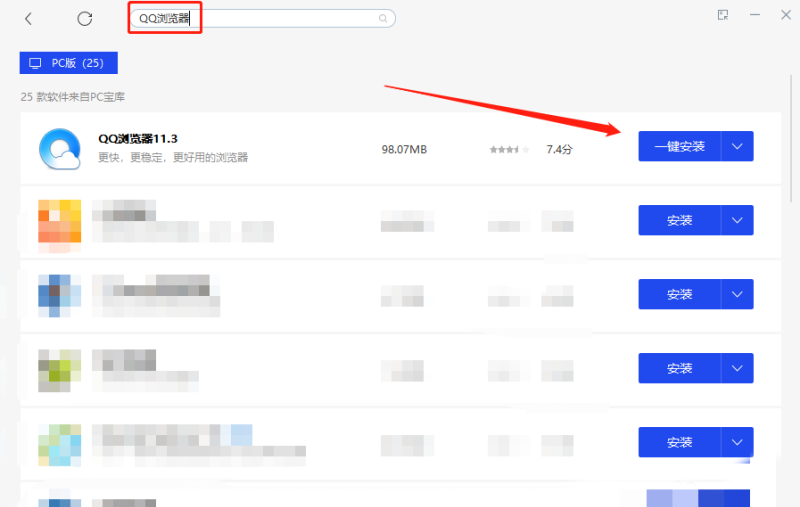Focus the search field containing QQ浏览器
The width and height of the screenshot is (800, 507).
(263, 18)
